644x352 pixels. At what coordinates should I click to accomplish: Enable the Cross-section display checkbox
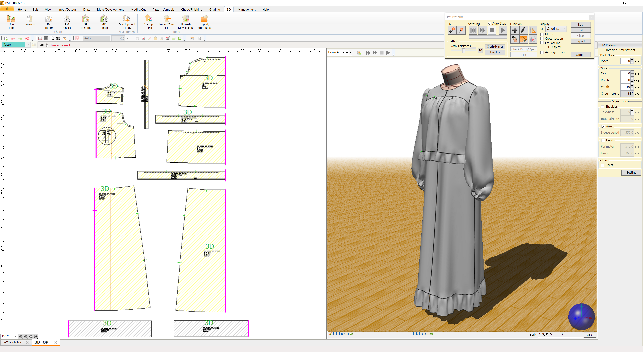pos(542,39)
